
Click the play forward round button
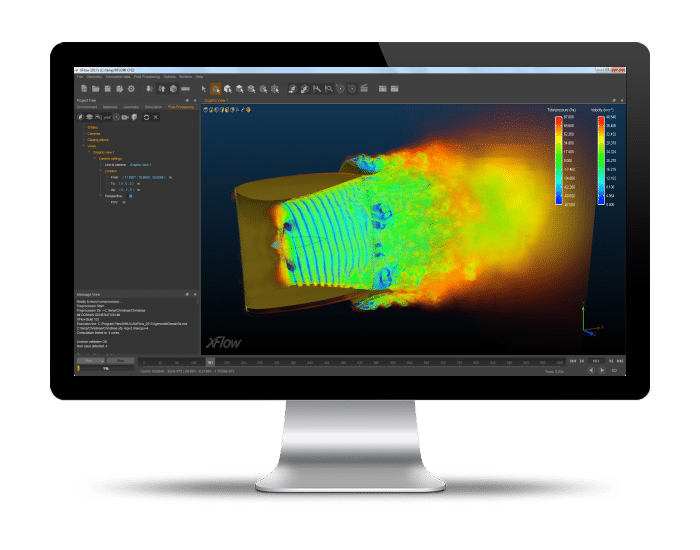coord(602,371)
